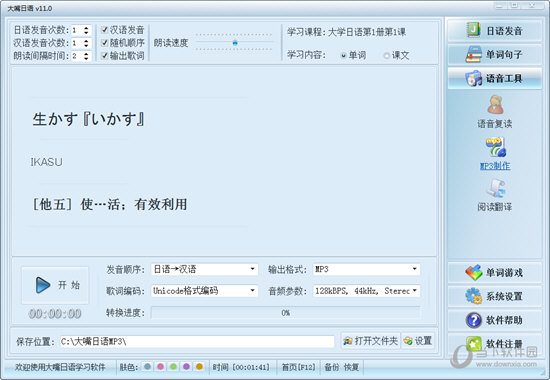Open the 语音工具 panel

tap(495, 78)
